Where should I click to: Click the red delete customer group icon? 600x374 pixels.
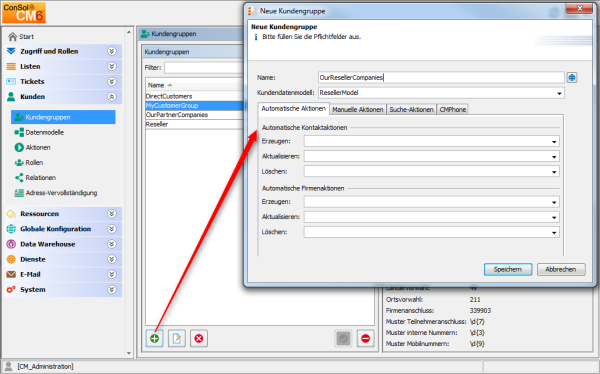pos(199,338)
